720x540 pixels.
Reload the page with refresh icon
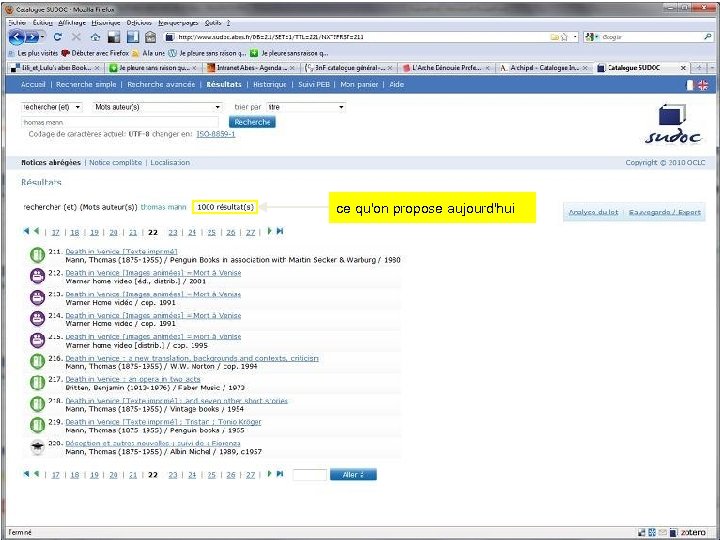pyautogui.click(x=57, y=37)
